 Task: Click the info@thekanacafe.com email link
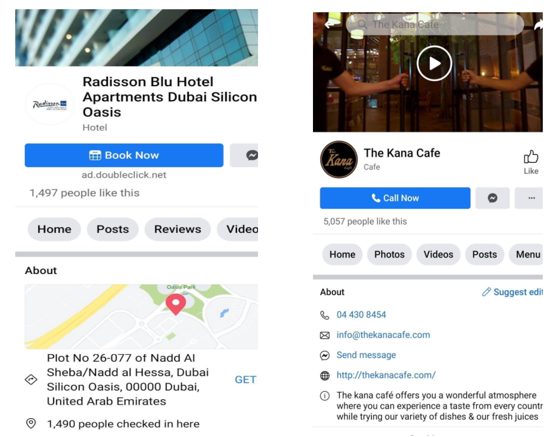[383, 335]
